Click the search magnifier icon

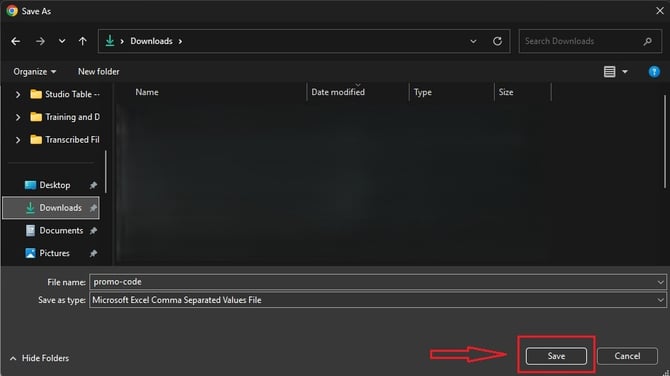point(648,41)
